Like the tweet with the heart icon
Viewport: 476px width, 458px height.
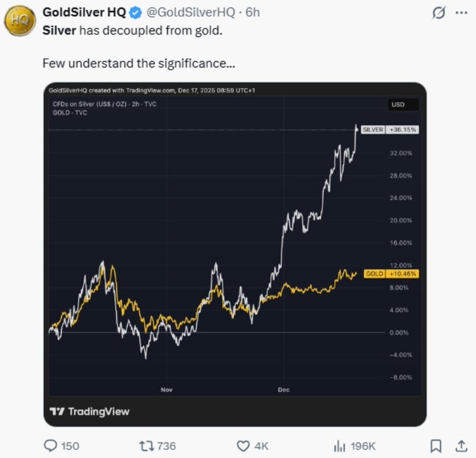click(x=243, y=446)
